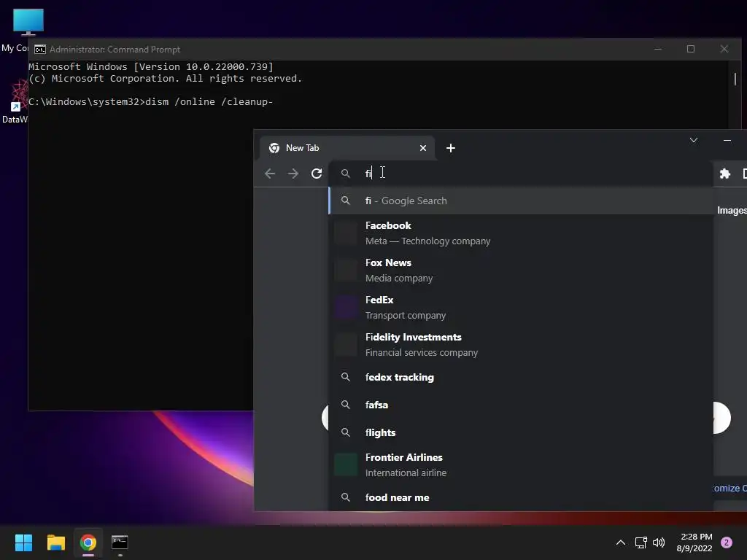Choose the 'flights' search suggestion
The width and height of the screenshot is (747, 560).
pos(521,432)
